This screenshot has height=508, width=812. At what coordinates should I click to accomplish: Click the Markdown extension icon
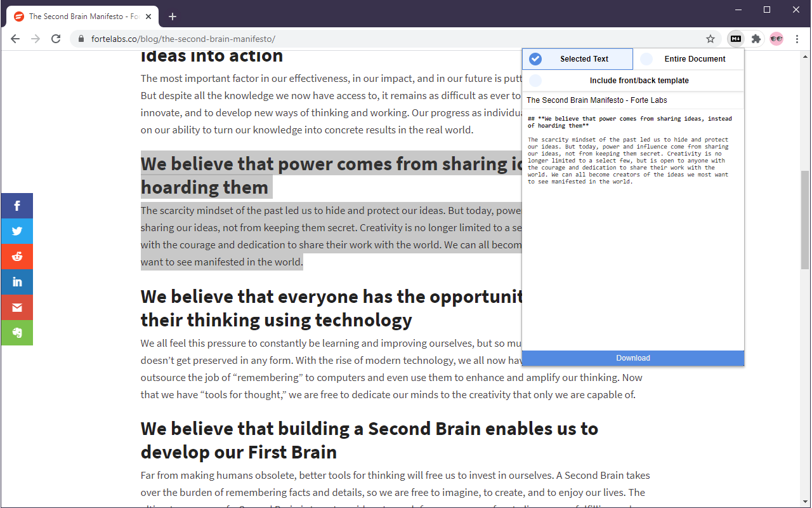click(736, 39)
